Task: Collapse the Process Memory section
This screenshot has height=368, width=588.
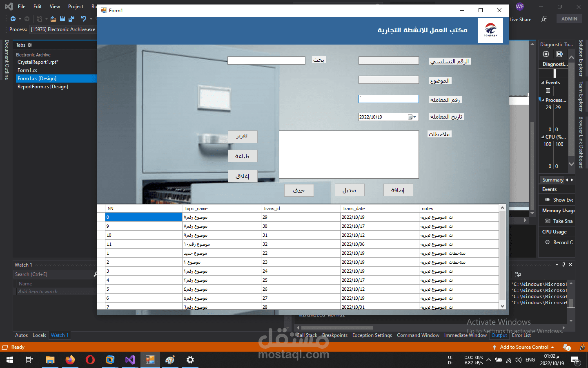Action: [x=543, y=100]
